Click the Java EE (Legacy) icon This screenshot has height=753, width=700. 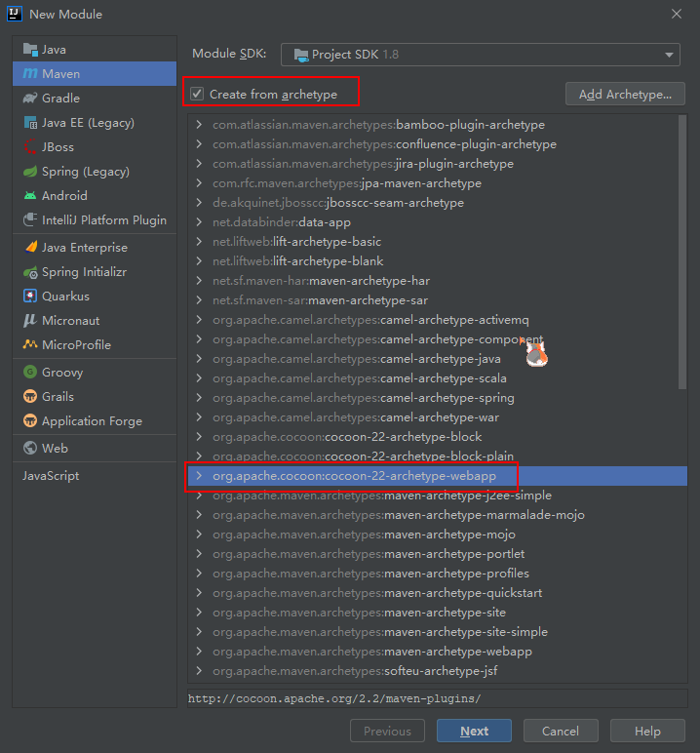(30, 123)
